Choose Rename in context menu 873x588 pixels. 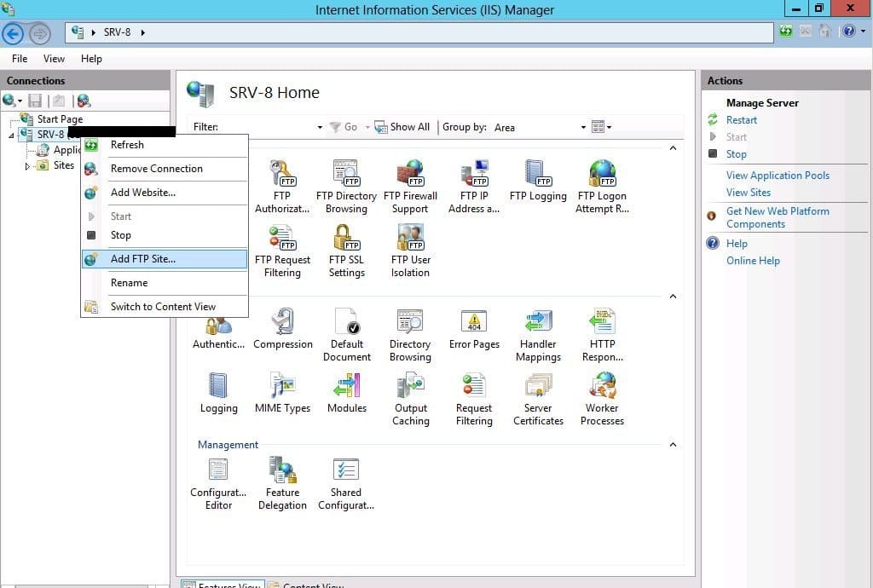[x=165, y=283]
